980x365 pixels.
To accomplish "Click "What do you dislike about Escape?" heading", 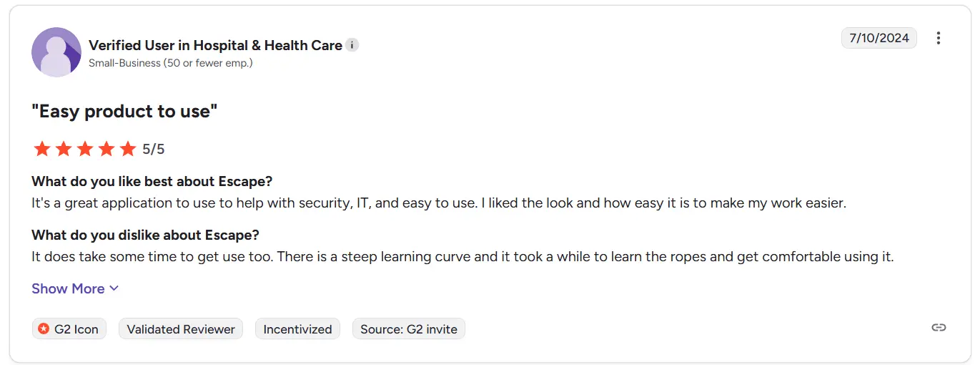I will 145,235.
